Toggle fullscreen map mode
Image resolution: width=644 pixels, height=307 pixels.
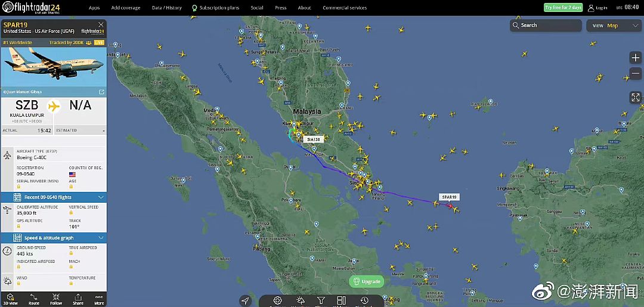click(636, 97)
